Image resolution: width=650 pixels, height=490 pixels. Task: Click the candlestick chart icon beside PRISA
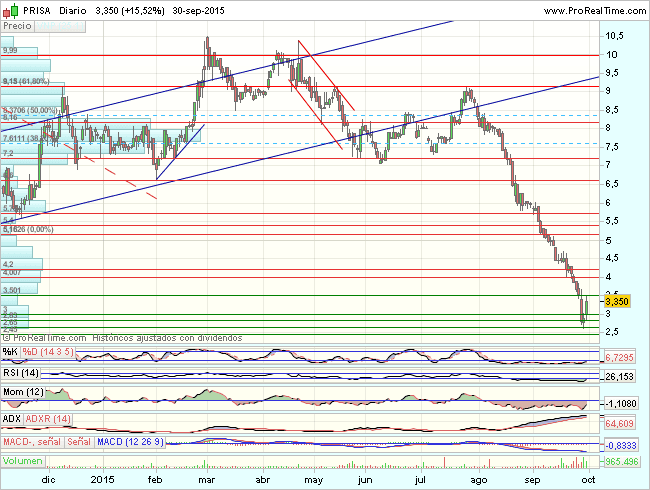coord(11,11)
